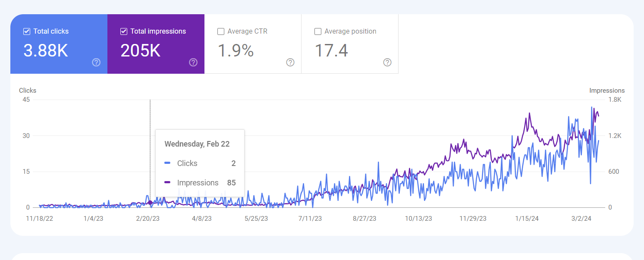Enable the Average position checkbox
644x260 pixels.
click(318, 31)
